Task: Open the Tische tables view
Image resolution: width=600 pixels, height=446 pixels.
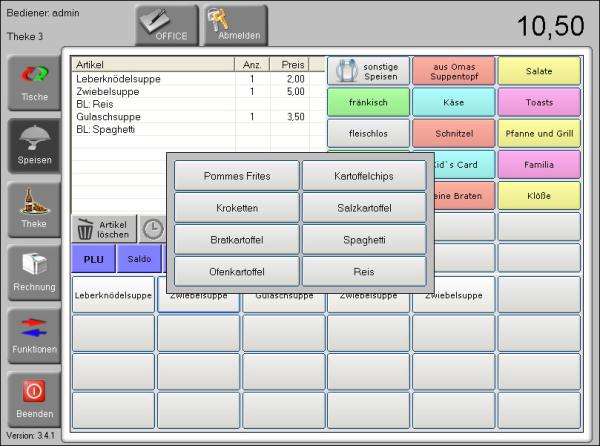Action: [34, 84]
